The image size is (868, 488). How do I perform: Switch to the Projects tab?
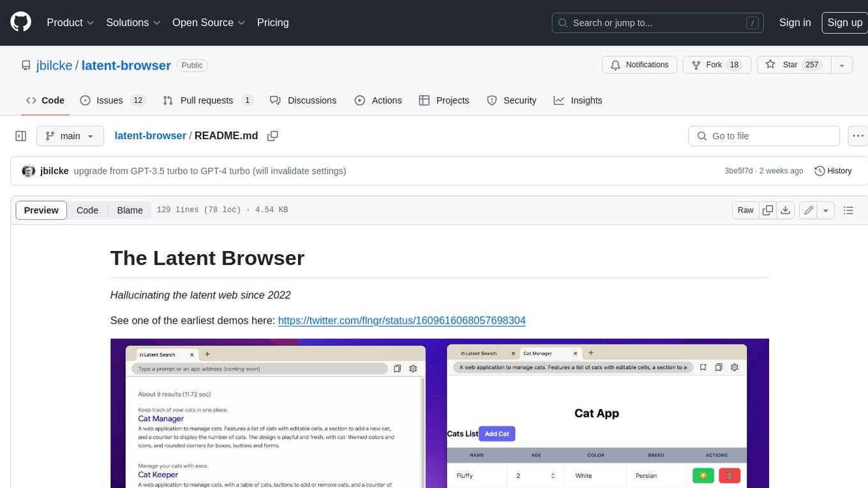444,100
